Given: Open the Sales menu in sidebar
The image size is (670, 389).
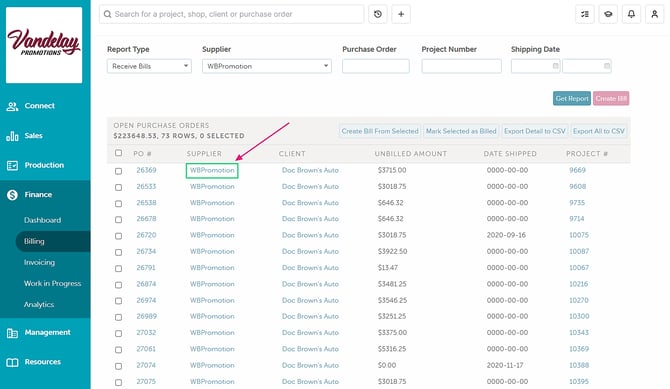Looking at the screenshot, I should tap(33, 136).
